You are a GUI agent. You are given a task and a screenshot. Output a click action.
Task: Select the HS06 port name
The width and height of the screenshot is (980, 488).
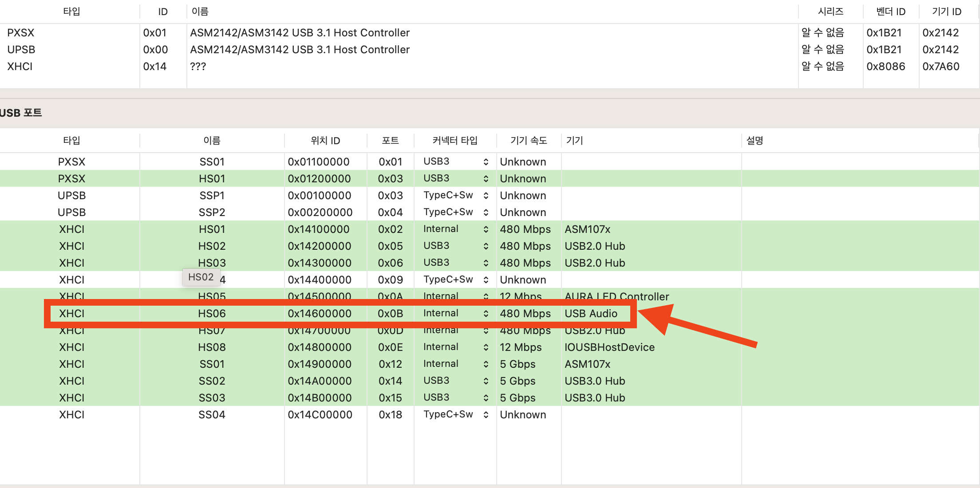(212, 314)
